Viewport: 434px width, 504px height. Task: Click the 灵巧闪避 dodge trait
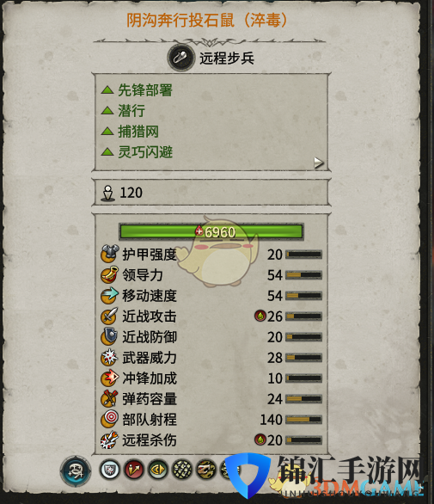pos(137,151)
